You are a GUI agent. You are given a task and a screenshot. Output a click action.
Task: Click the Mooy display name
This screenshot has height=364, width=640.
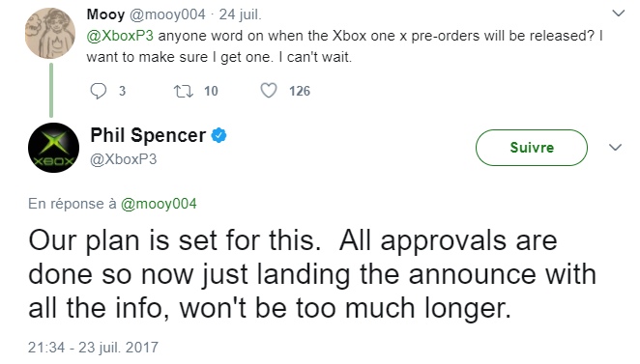[x=105, y=14]
